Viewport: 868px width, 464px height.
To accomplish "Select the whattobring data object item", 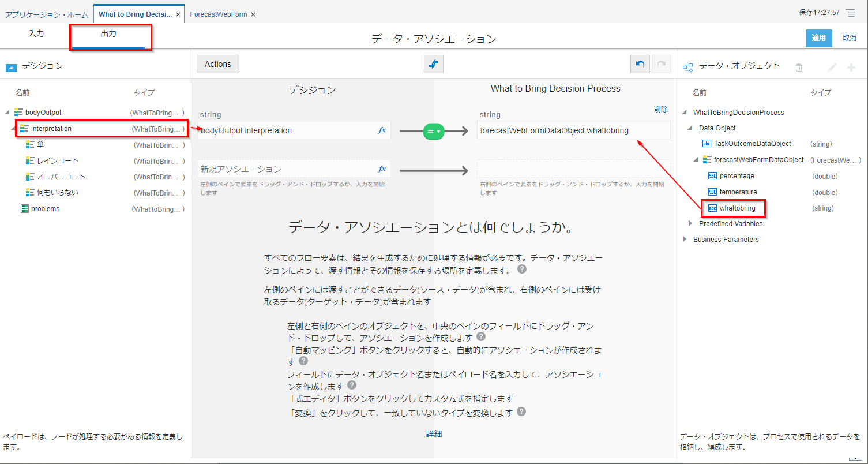I will pos(737,208).
